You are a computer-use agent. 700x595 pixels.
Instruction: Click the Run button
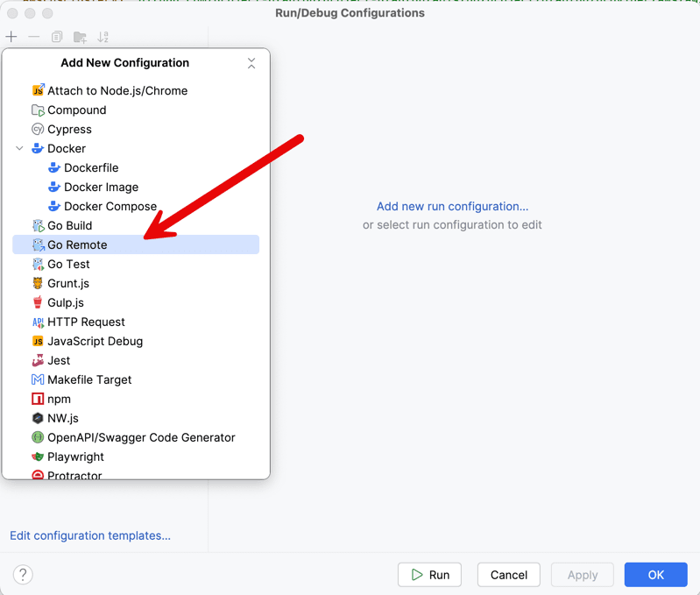click(x=429, y=575)
